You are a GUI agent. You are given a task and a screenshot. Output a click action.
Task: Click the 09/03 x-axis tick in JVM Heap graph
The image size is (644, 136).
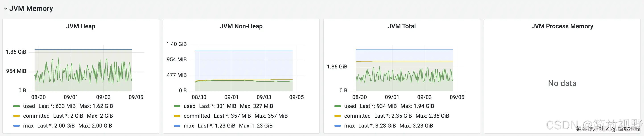tap(103, 97)
